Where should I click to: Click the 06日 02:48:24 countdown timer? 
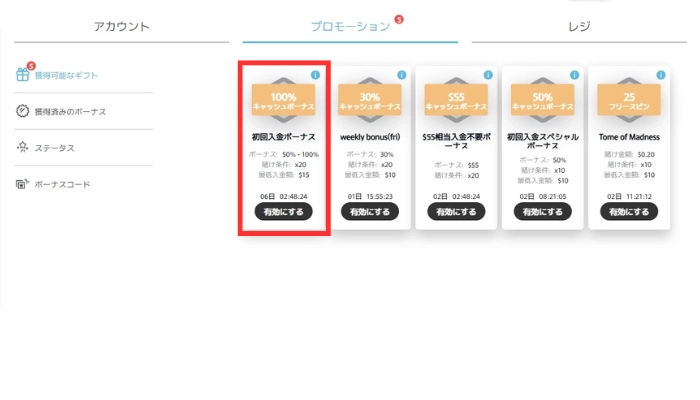pyautogui.click(x=283, y=196)
